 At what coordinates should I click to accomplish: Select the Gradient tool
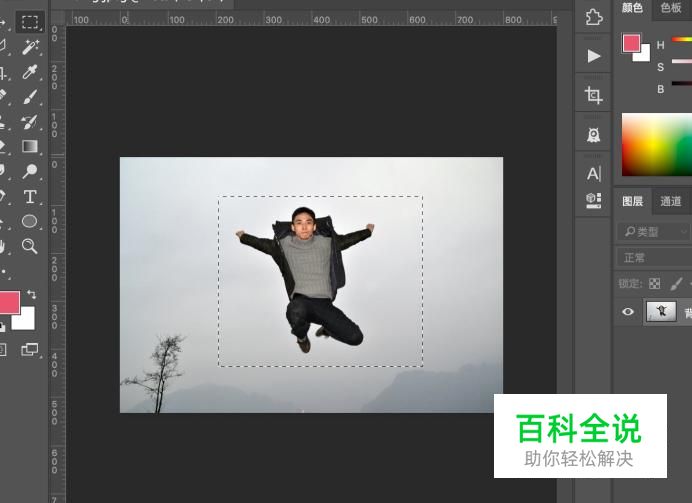(30, 146)
